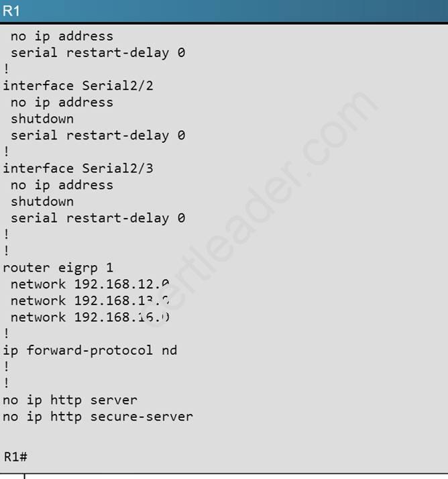Image resolution: width=448 pixels, height=479 pixels.
Task: Click 'no ip address' under interface Serial2/3
Action: point(62,185)
